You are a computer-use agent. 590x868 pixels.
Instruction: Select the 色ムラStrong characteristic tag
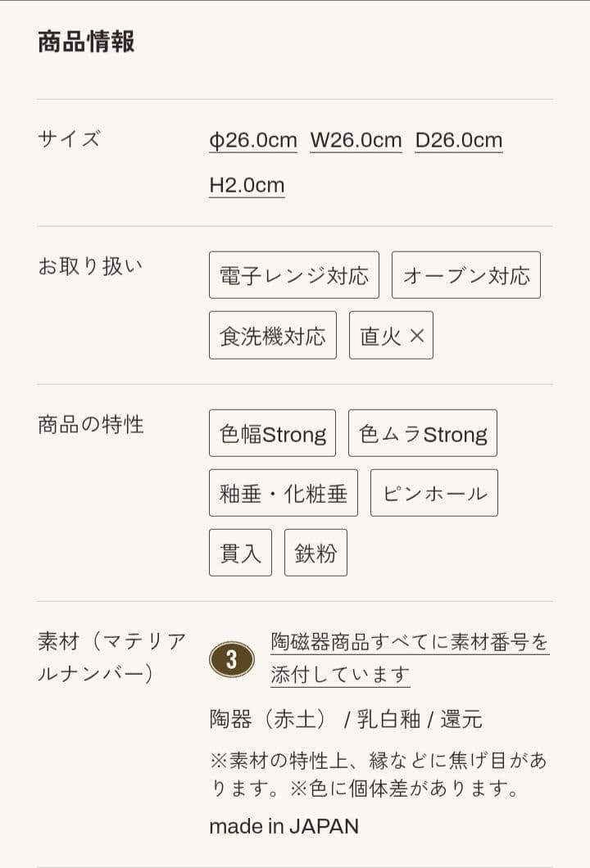(x=422, y=433)
